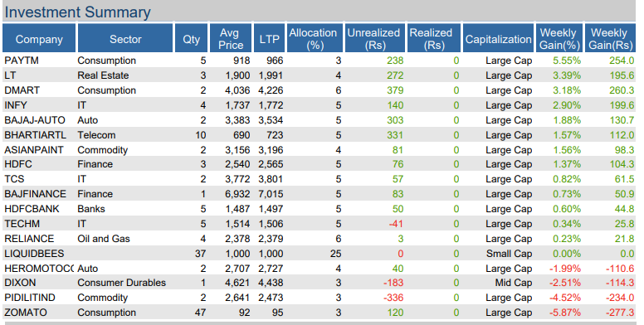Click HEROMOTOCO weekly loss -1.99%

[x=565, y=269]
